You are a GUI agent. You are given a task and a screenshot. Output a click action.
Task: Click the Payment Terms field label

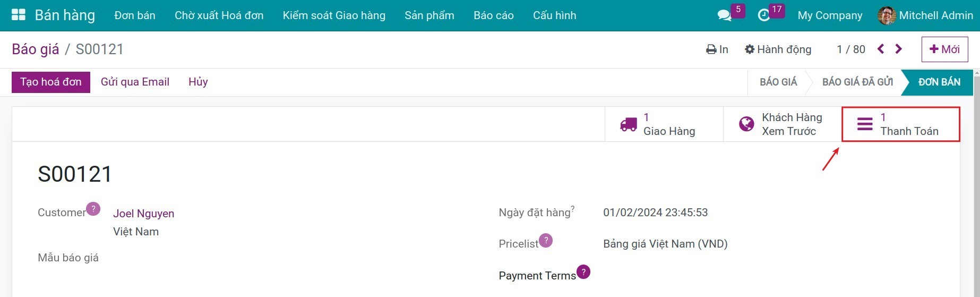point(537,276)
